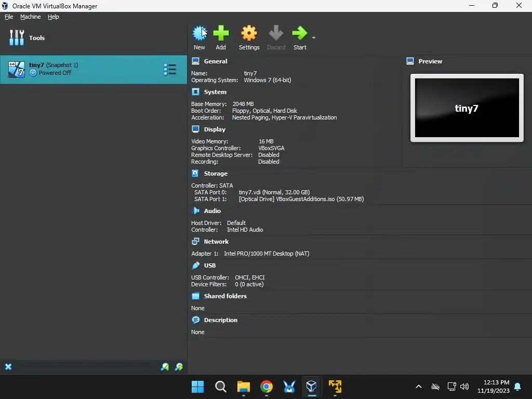This screenshot has height=399, width=532.
Task: Click the Storage disk icon
Action: point(195,173)
